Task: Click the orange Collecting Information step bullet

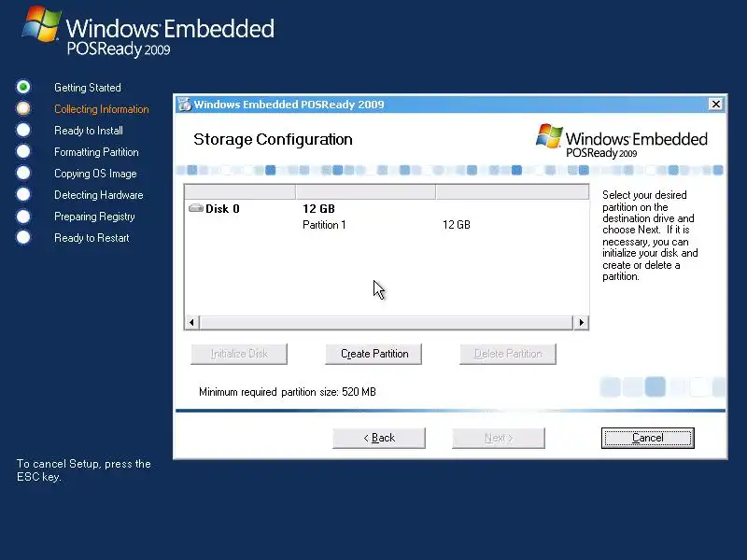Action: 23,108
